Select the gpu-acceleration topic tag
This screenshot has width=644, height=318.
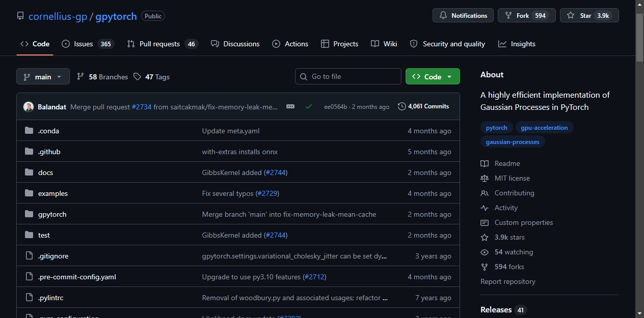544,128
